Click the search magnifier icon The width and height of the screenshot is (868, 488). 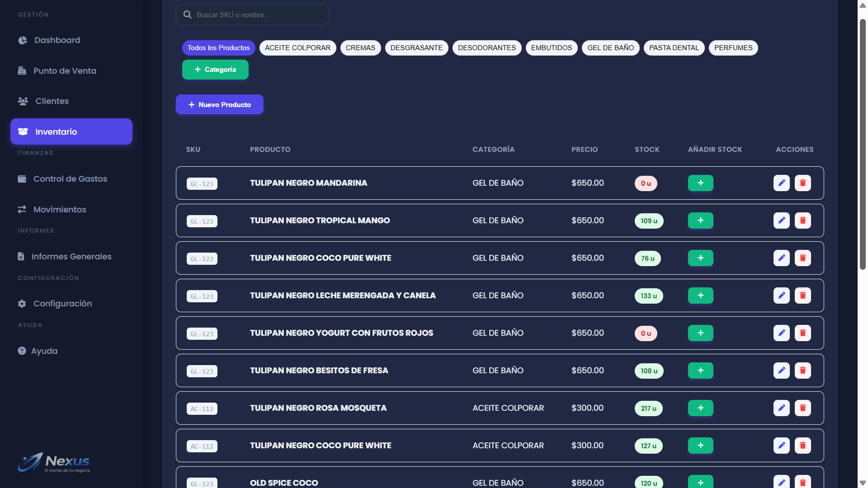tap(187, 15)
